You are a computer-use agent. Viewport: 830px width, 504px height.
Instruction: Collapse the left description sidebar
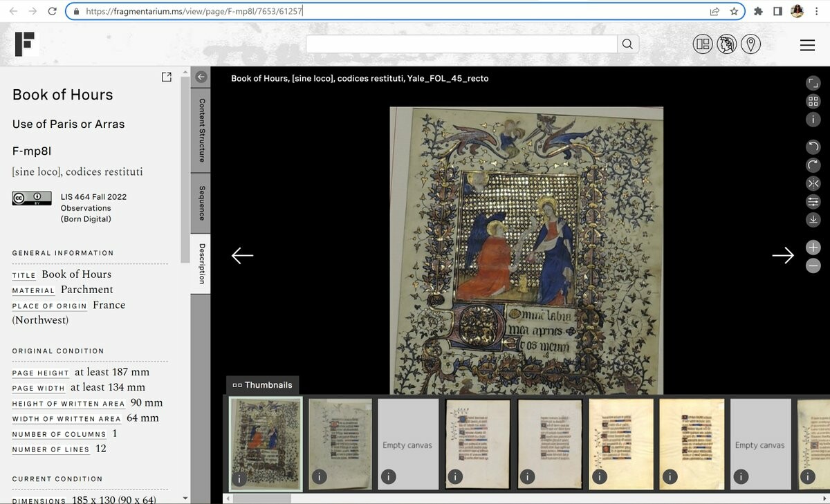click(x=201, y=77)
